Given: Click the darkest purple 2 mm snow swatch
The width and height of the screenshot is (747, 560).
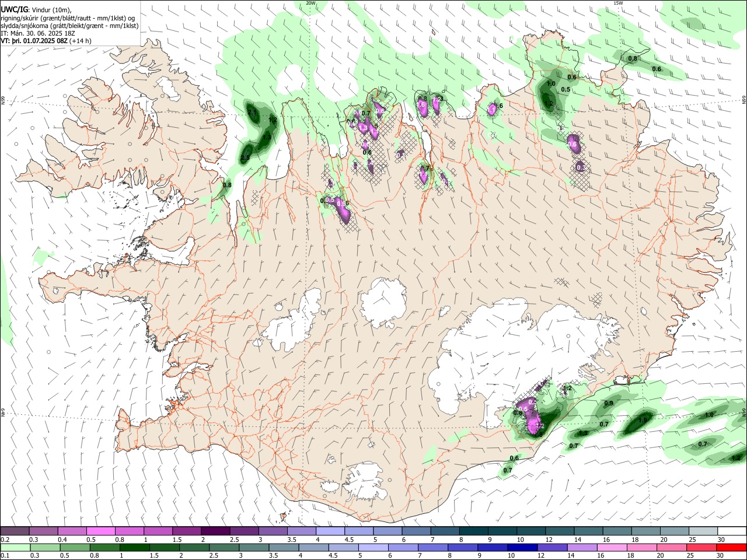Looking at the screenshot, I should pyautogui.click(x=215, y=531).
